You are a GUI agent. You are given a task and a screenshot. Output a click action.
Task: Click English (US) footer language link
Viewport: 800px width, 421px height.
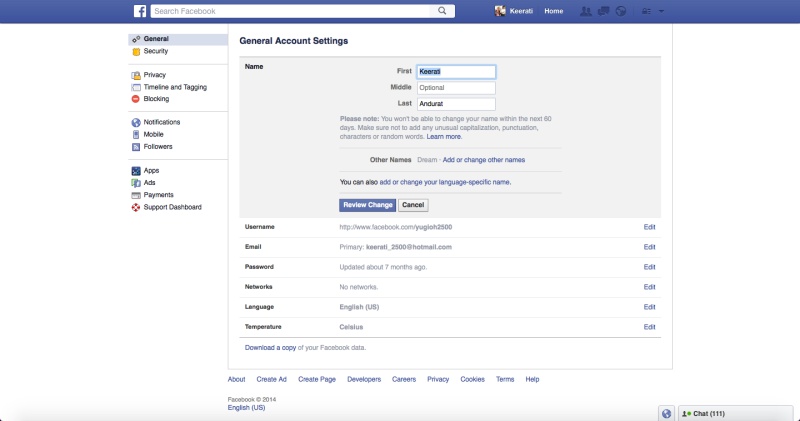coord(246,408)
